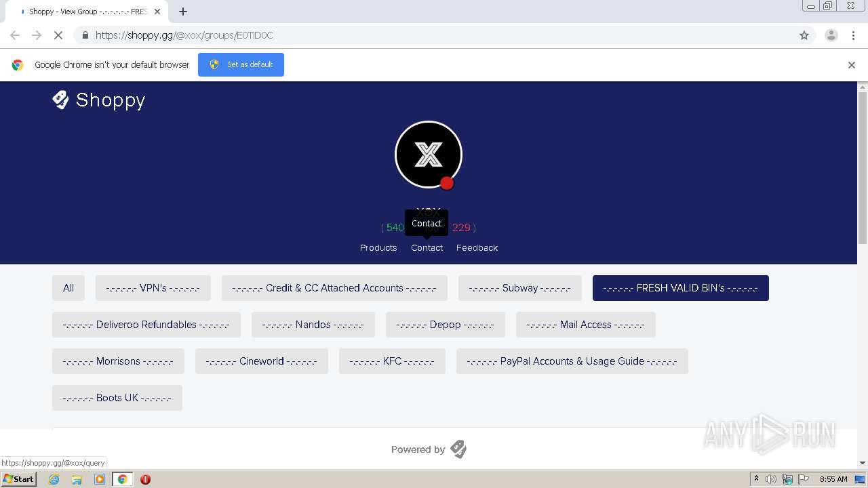Click the negative feedback count 229
The height and width of the screenshot is (488, 868).
click(x=461, y=228)
